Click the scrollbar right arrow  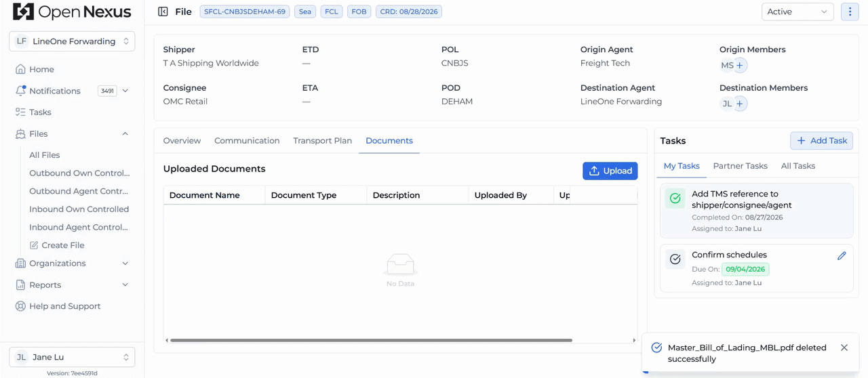point(634,340)
